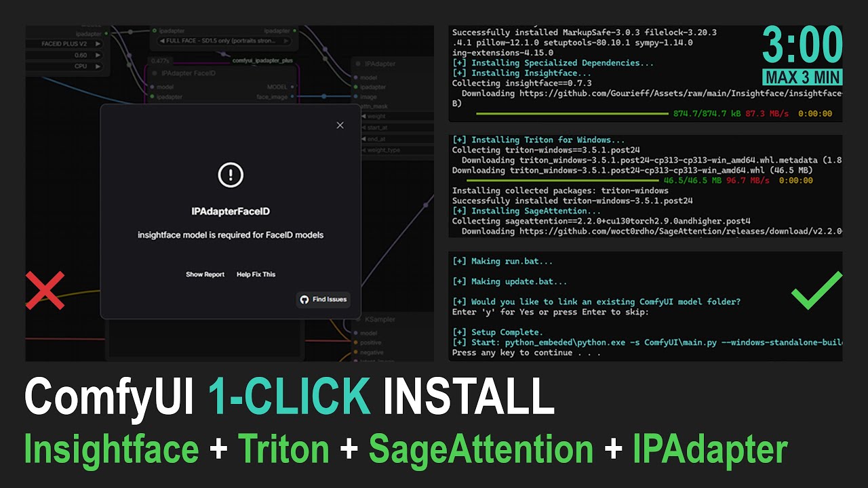Select the 'Making update.bat...' terminal line
868x488 pixels.
click(510, 282)
